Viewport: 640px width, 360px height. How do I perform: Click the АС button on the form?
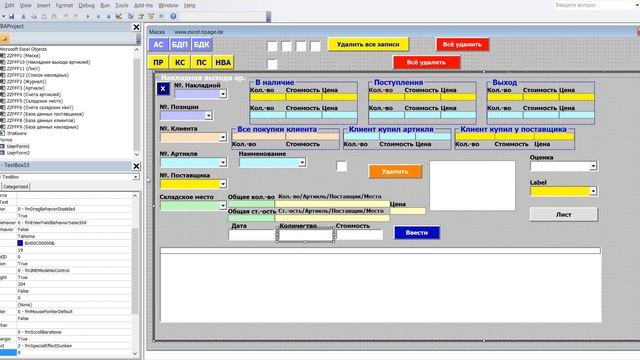coord(158,44)
